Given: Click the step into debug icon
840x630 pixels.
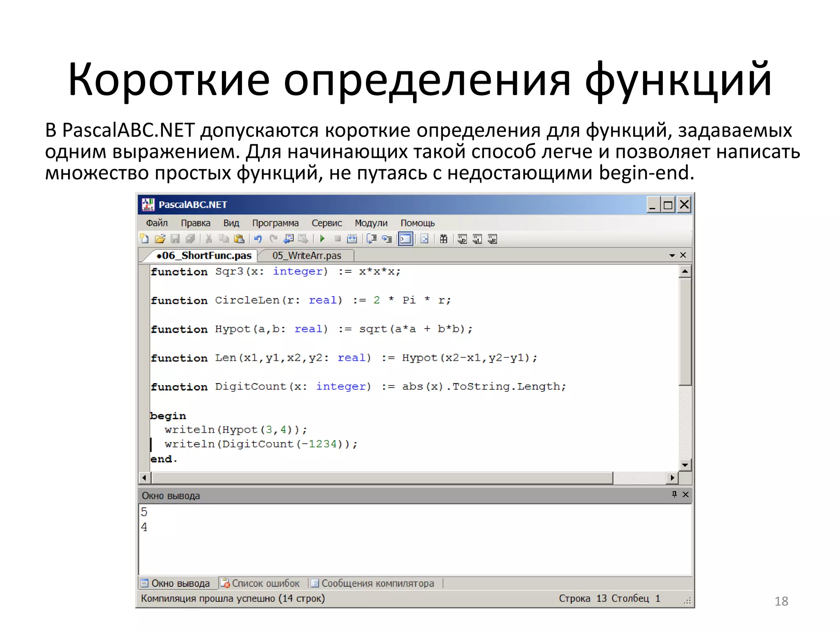Looking at the screenshot, I should (387, 239).
